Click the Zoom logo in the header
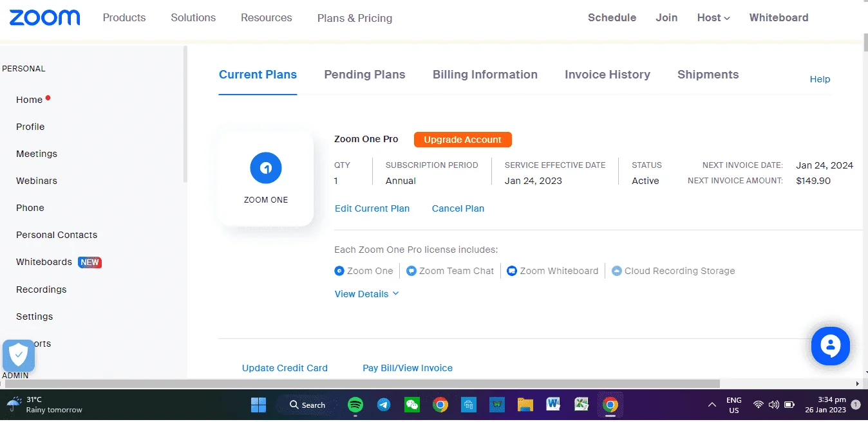The width and height of the screenshot is (868, 422). coord(45,17)
